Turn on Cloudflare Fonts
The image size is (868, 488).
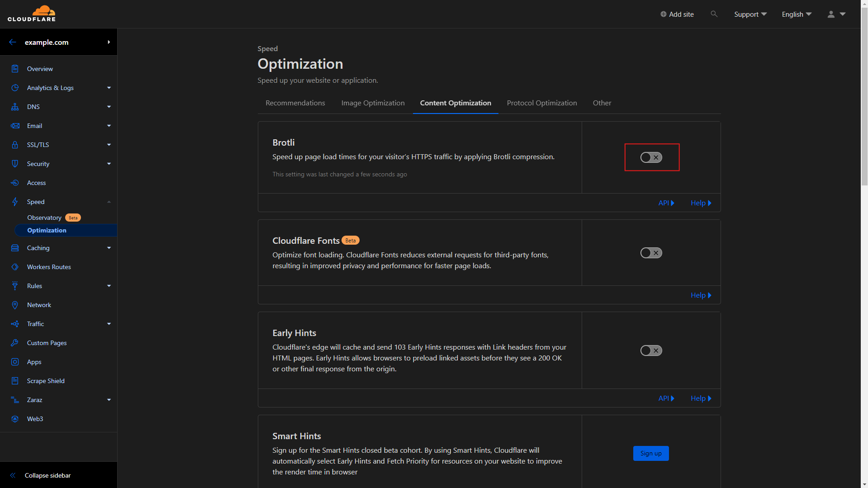click(x=651, y=253)
